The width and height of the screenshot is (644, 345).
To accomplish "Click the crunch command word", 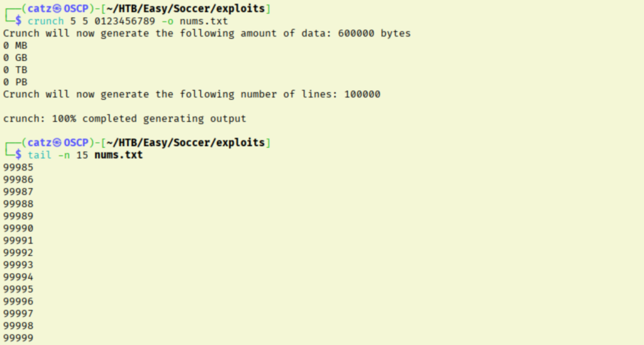I will point(46,21).
